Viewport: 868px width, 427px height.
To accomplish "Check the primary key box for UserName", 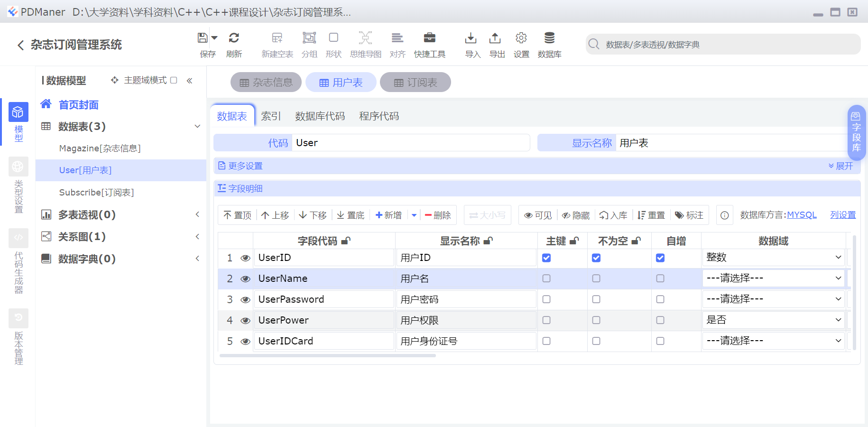I will [x=546, y=278].
